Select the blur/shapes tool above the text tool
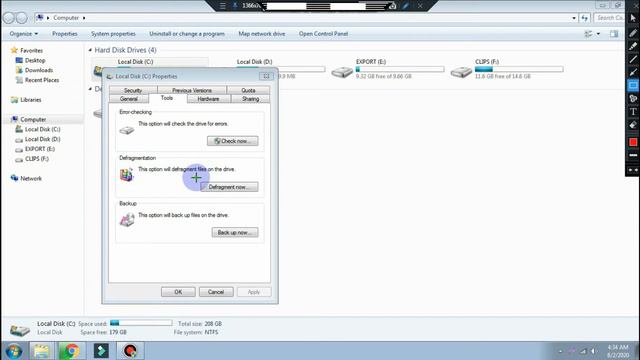The height and width of the screenshot is (360, 640). (x=633, y=98)
